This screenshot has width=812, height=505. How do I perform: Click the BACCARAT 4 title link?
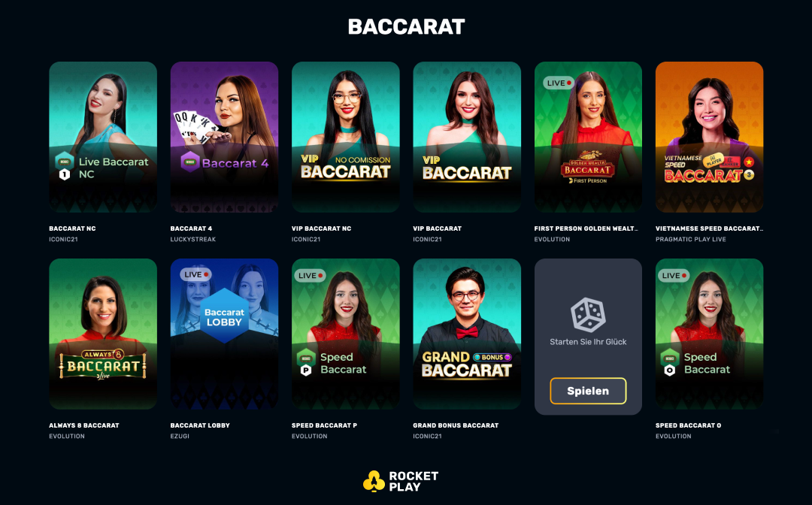tap(191, 228)
